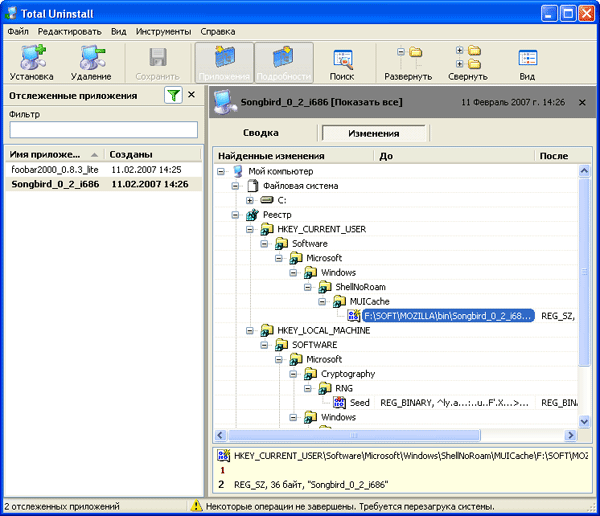This screenshot has height=516, width=600.
Task: Toggle the green filter funnel icon
Action: click(x=173, y=95)
